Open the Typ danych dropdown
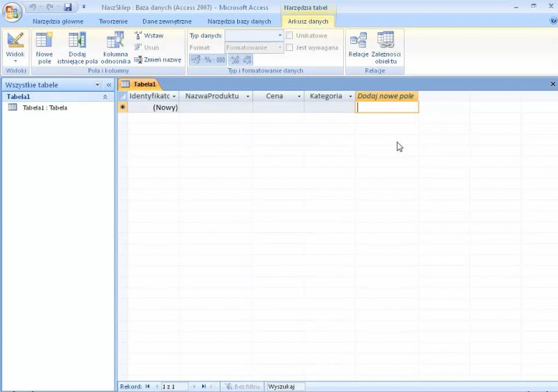 click(x=280, y=36)
